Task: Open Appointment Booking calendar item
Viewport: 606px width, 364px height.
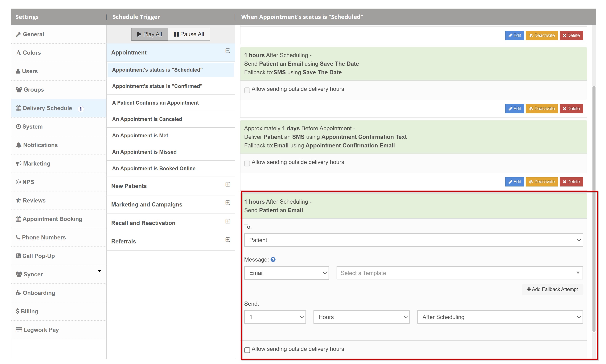Action: 58,219
